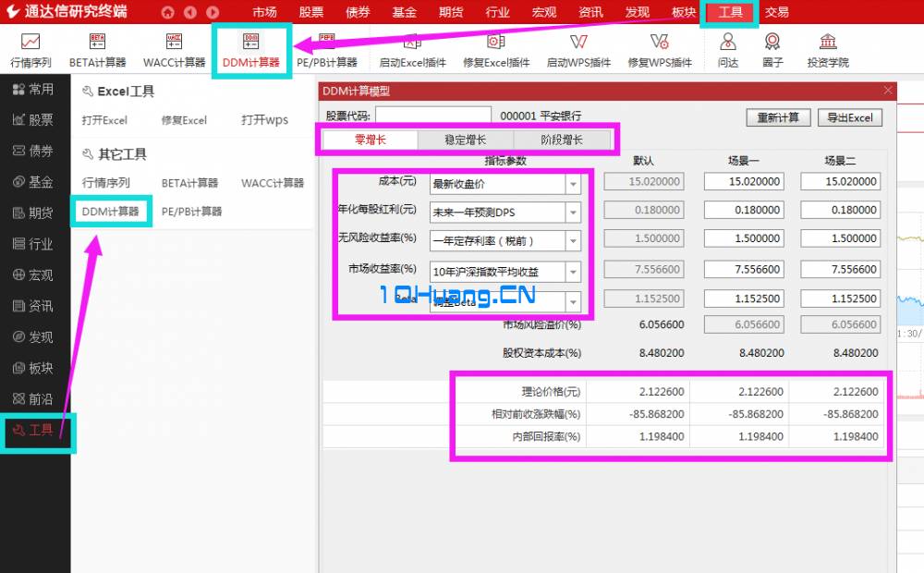Select 常用 in the left sidebar
The height and width of the screenshot is (573, 924).
[33, 89]
